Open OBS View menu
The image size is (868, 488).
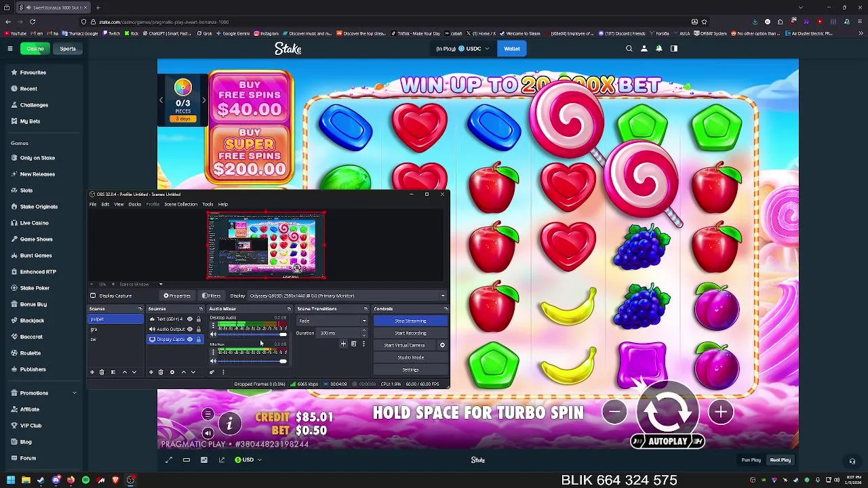(x=119, y=204)
